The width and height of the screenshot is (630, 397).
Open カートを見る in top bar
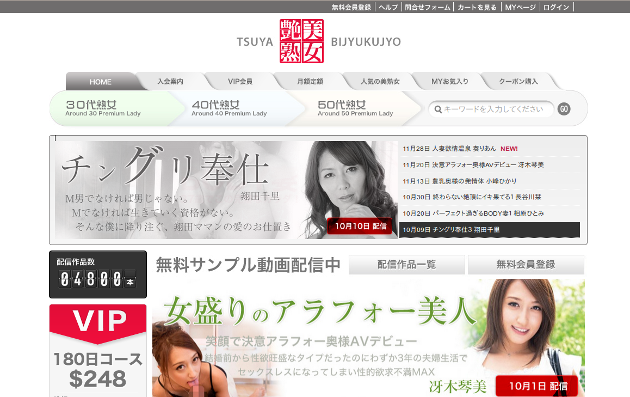(x=477, y=7)
